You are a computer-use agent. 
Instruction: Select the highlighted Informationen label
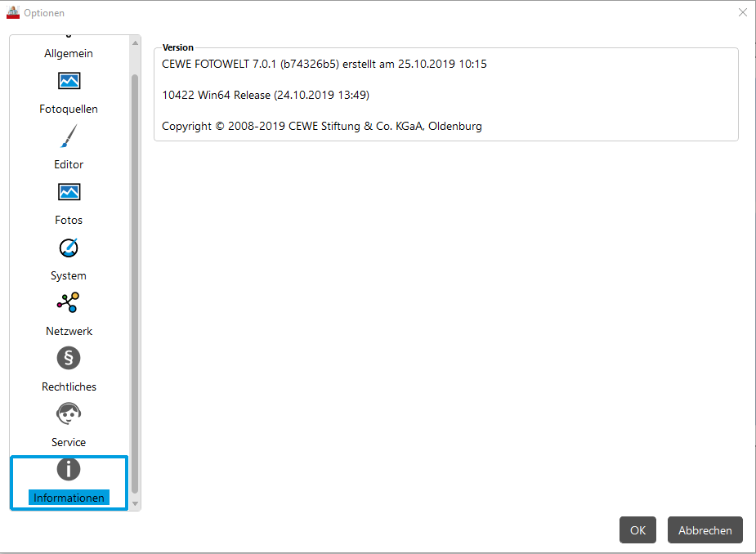click(69, 498)
